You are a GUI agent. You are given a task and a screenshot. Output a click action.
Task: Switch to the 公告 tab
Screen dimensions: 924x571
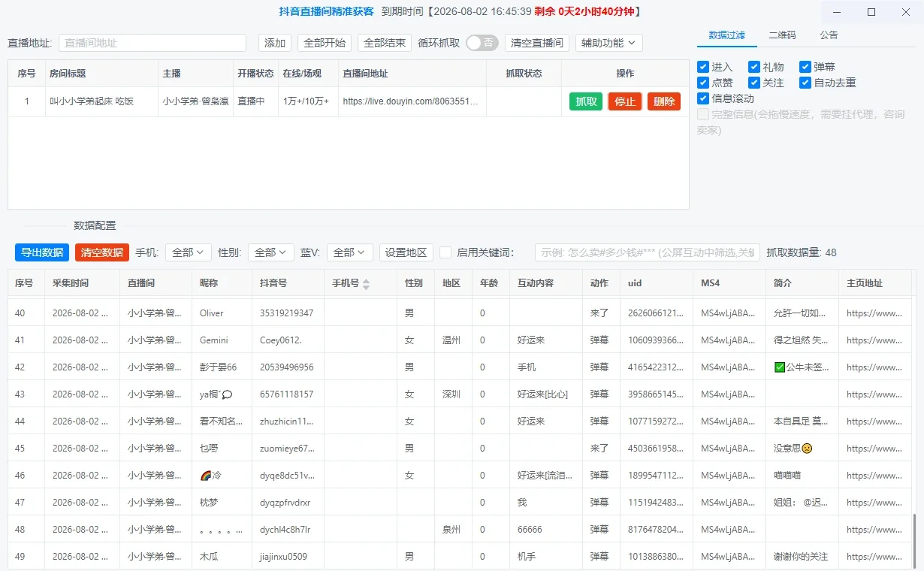pos(829,35)
